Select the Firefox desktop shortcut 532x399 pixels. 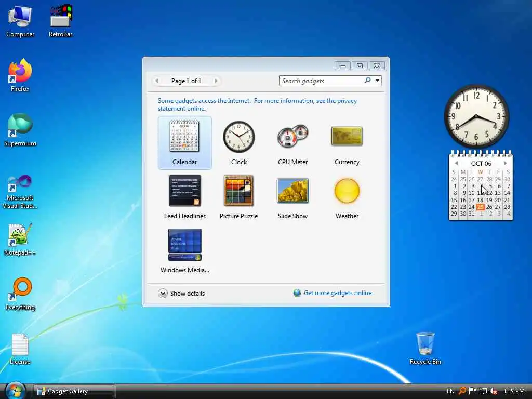click(20, 75)
